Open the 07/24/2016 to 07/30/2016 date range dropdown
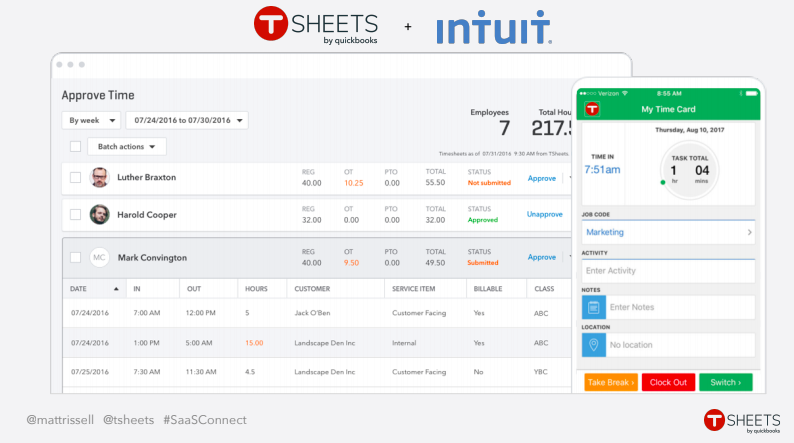The height and width of the screenshot is (443, 794). click(x=187, y=120)
